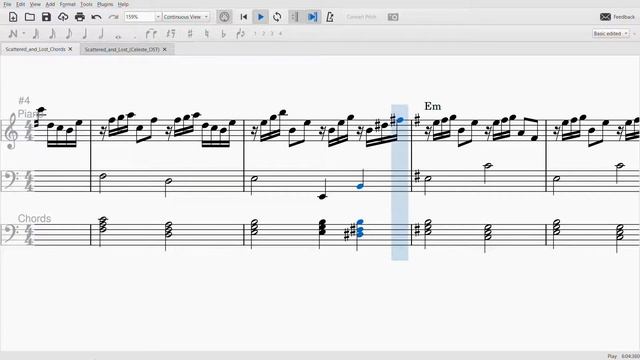Open the Add menu

coord(50,4)
